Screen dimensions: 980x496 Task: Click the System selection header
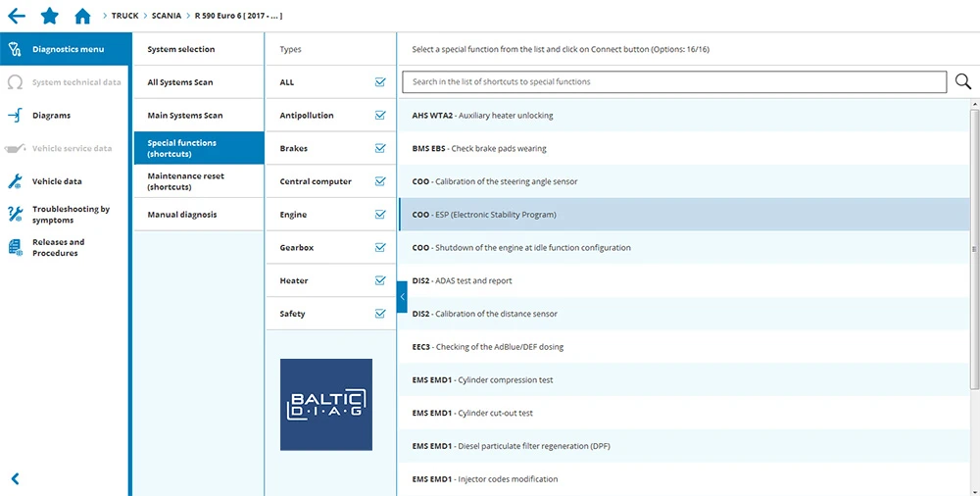[x=199, y=49]
